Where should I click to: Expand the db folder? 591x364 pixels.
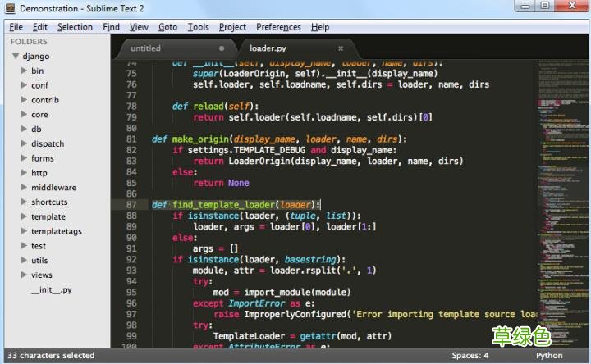click(24, 129)
